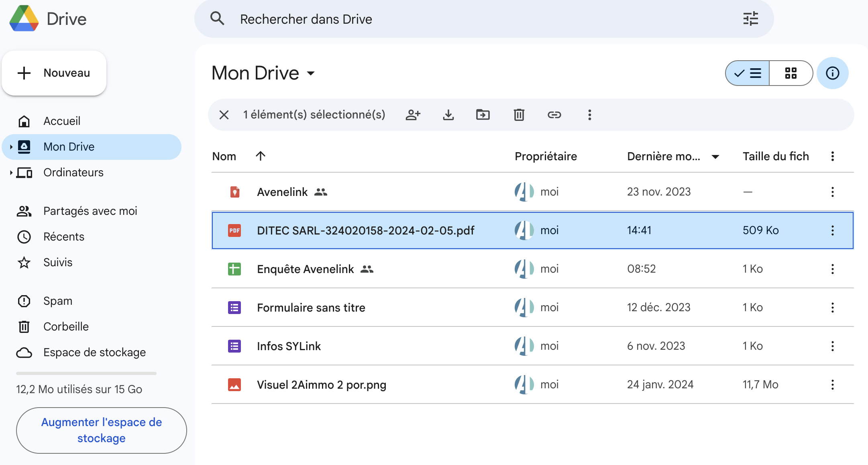Click 11,7 Mo size cell
This screenshot has height=465, width=868.
[760, 384]
